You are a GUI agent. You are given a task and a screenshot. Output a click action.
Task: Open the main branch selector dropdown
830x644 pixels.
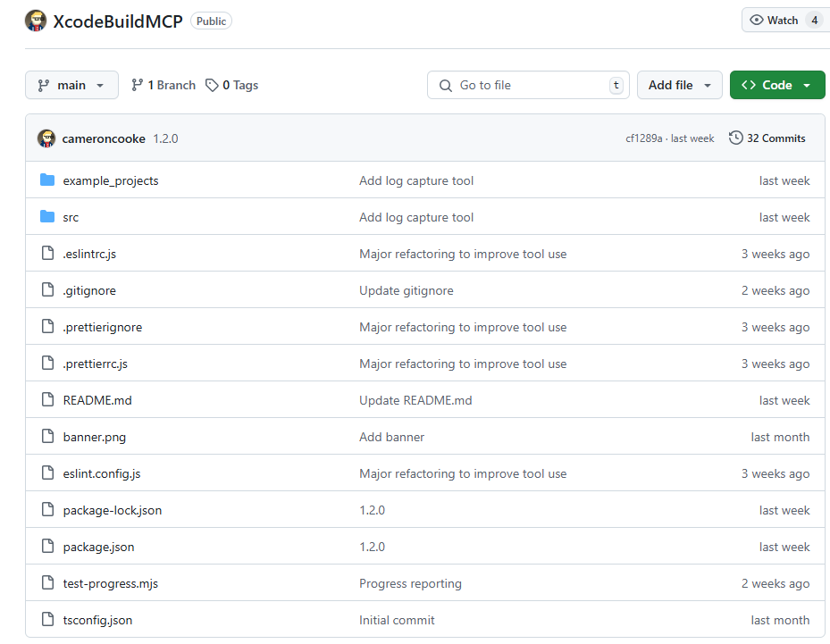pyautogui.click(x=71, y=85)
